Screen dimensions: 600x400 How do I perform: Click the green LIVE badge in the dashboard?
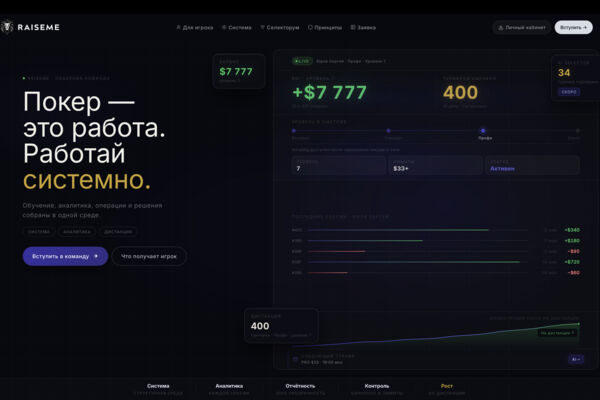pyautogui.click(x=302, y=61)
